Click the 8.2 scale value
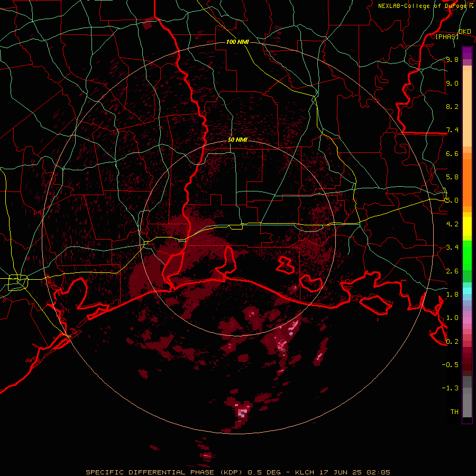Screen dimensions: 476x476 [x=452, y=106]
